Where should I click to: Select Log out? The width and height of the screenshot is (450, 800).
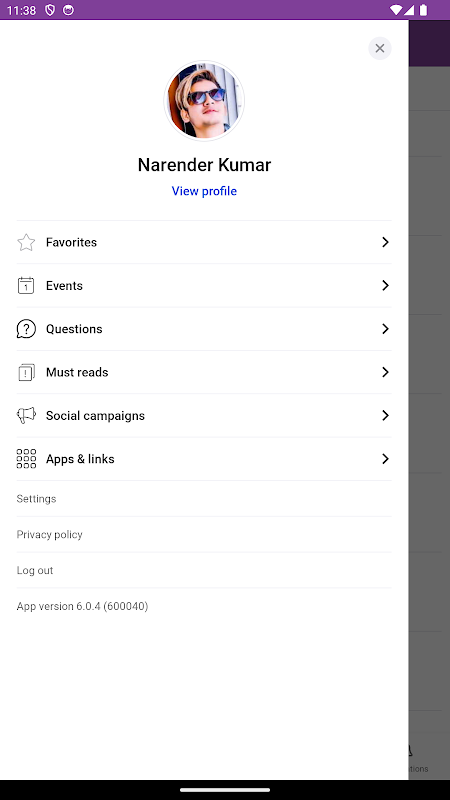(x=35, y=570)
